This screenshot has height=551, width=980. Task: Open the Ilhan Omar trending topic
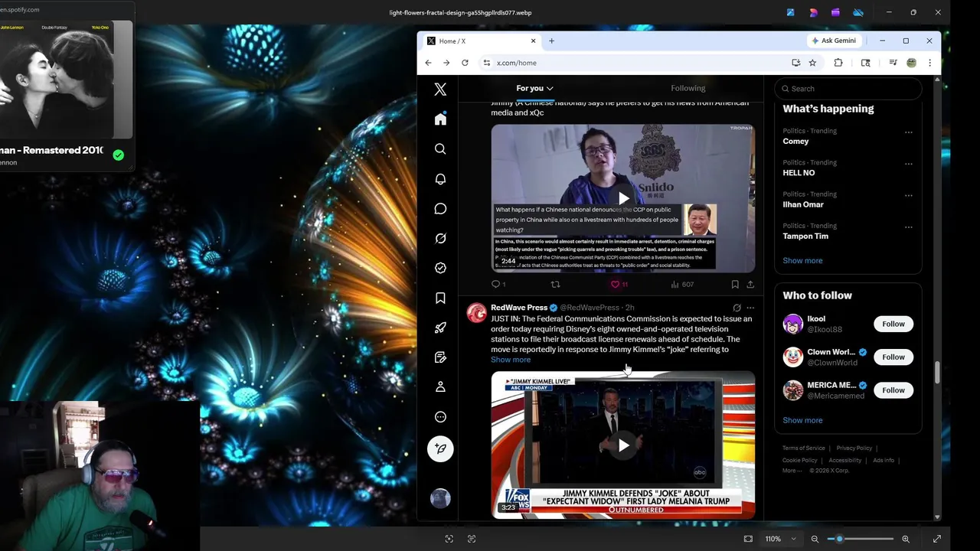tap(803, 204)
